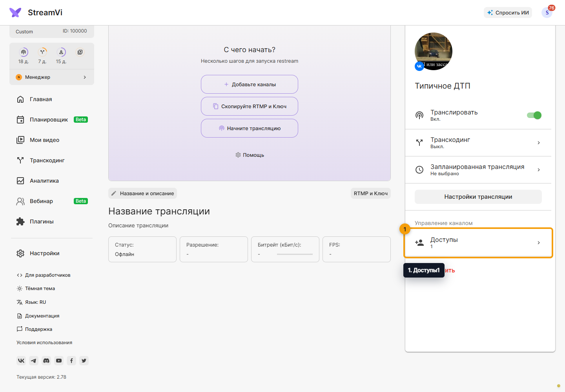Click the 15 д. user counter icon

tap(61, 52)
